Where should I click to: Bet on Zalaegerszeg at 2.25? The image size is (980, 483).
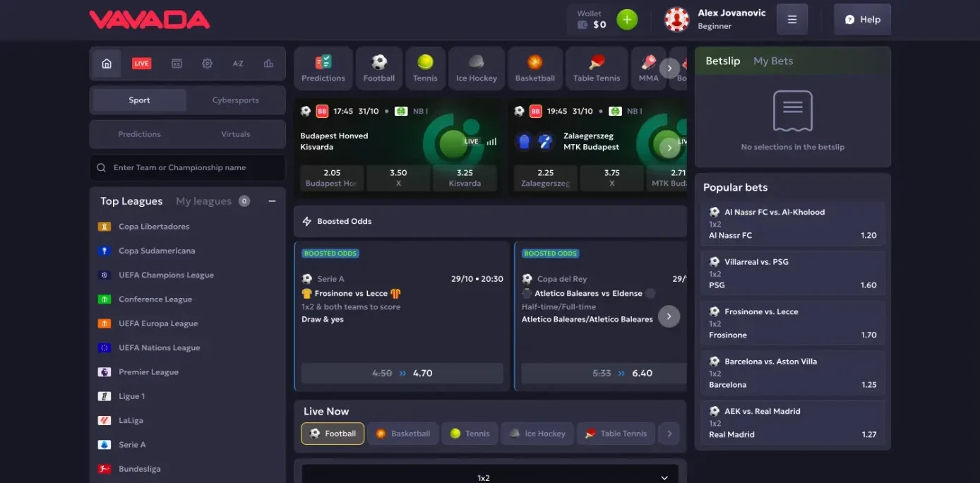tap(545, 178)
